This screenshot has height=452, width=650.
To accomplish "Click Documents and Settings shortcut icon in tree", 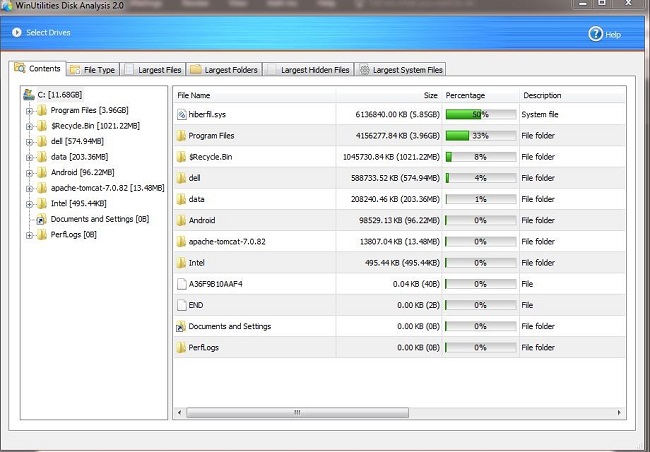I will tap(41, 219).
